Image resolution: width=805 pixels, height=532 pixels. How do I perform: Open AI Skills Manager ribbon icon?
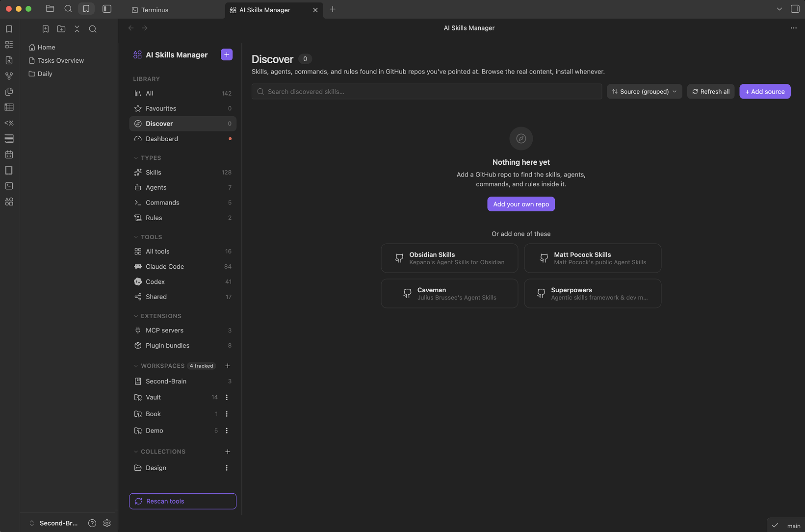coord(9,202)
